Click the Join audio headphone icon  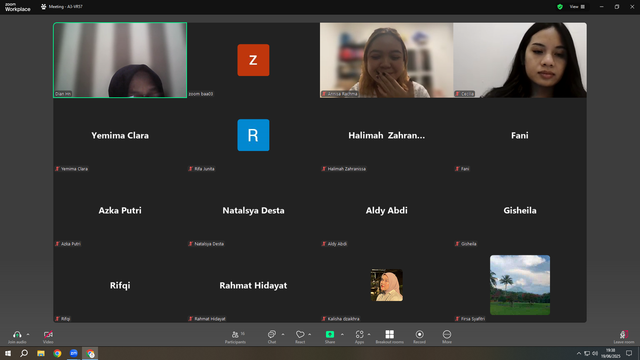point(17,334)
